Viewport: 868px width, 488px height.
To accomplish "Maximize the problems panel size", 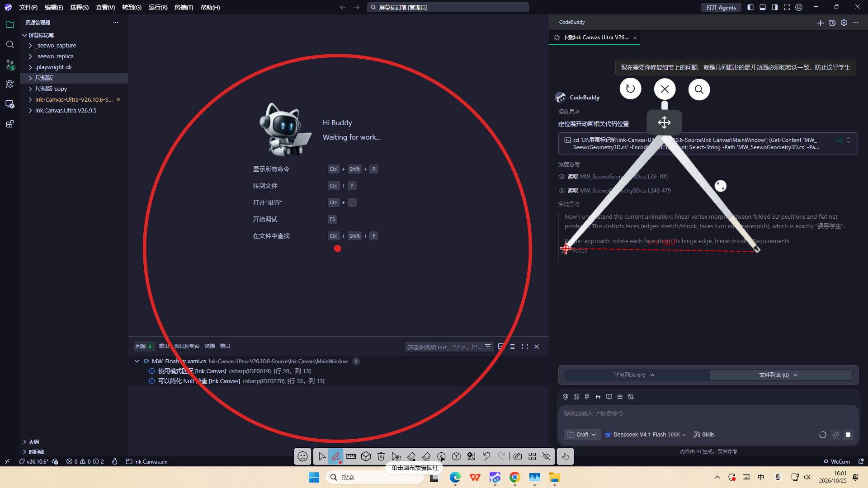I will (x=525, y=347).
